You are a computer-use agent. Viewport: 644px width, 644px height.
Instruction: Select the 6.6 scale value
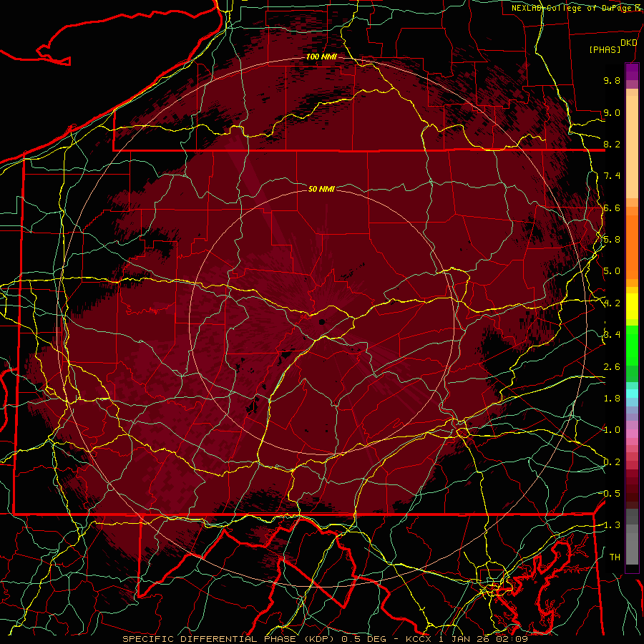[612, 208]
